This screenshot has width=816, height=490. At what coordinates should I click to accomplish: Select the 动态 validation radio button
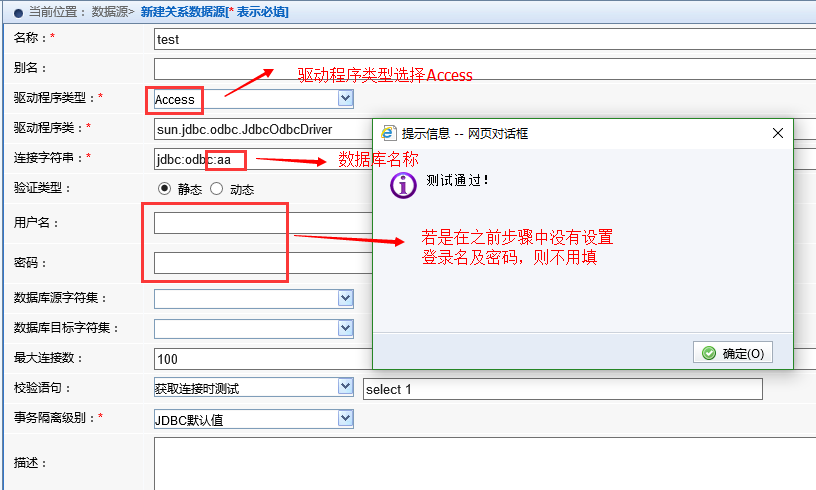coord(216,188)
